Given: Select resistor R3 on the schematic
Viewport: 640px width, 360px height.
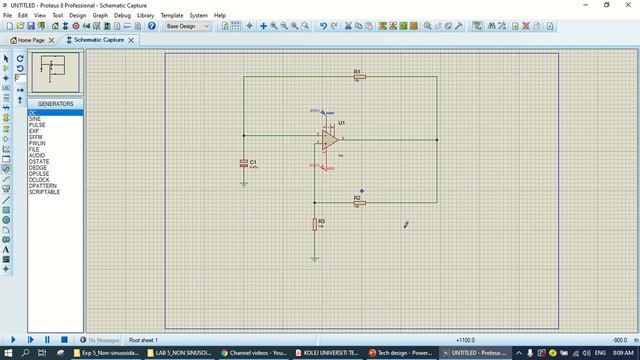Looking at the screenshot, I should point(315,224).
